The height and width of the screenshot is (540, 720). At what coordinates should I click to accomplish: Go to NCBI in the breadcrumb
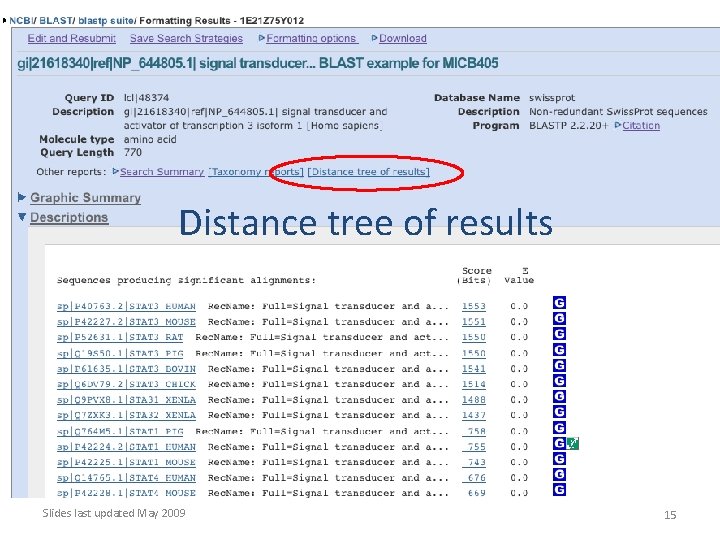pyautogui.click(x=21, y=21)
